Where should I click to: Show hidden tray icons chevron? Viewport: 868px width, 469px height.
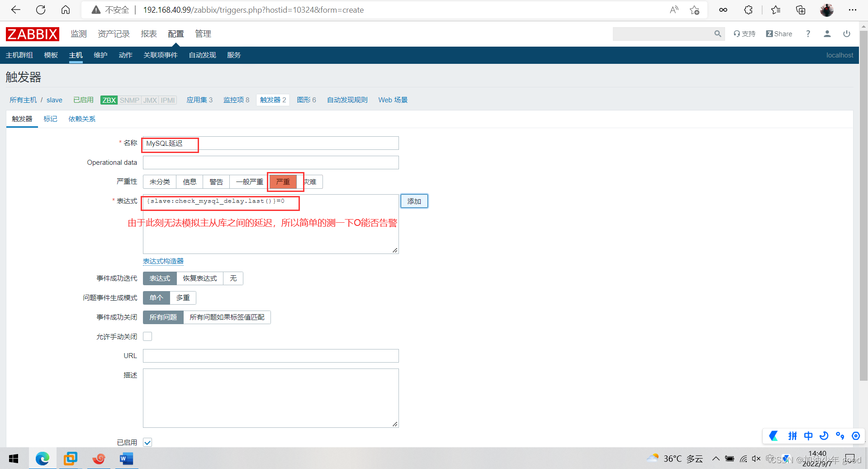[716, 459]
